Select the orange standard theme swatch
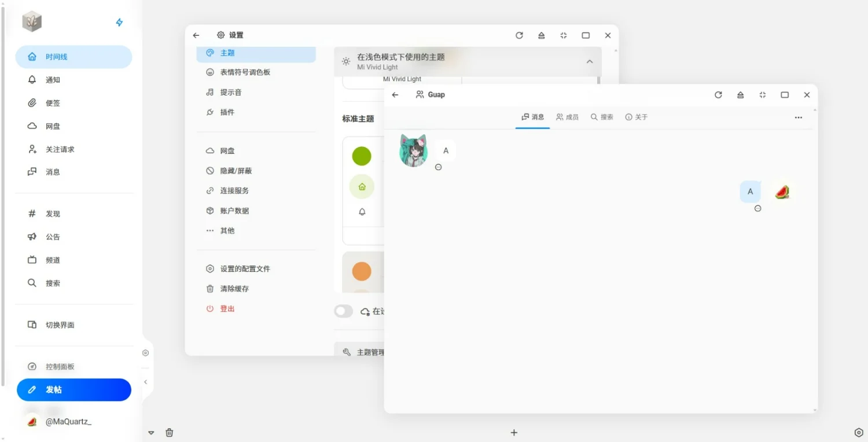 (362, 271)
